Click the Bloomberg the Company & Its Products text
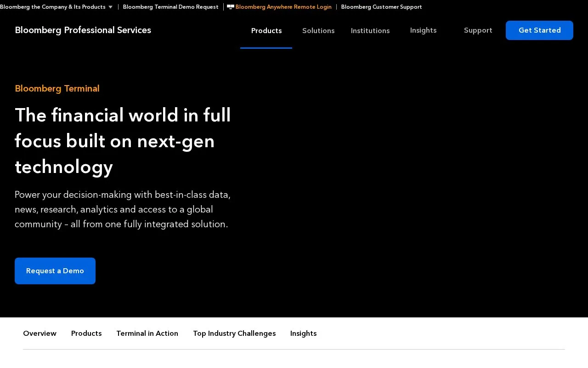This screenshot has width=588, height=368. tap(53, 7)
